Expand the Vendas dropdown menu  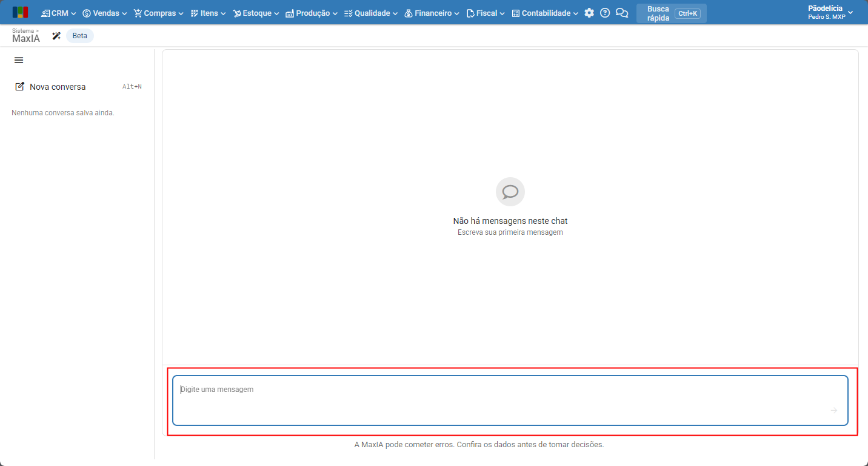click(x=105, y=13)
